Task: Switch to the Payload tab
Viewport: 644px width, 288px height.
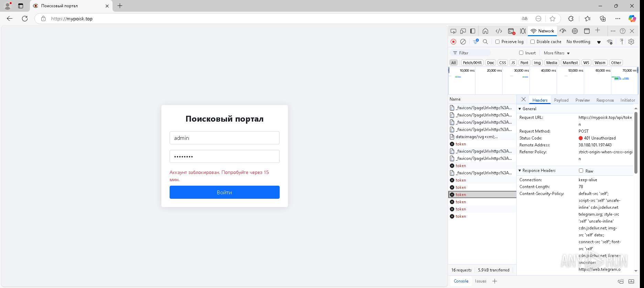Action: [561, 100]
